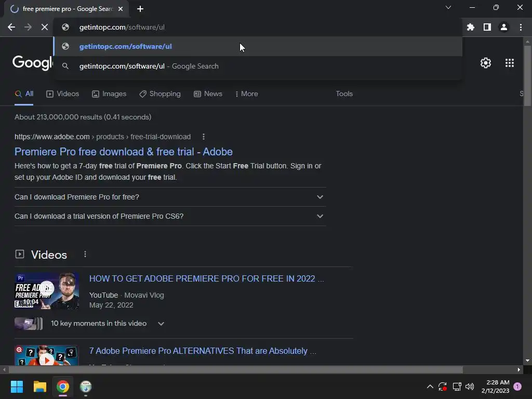Open the Google apps grid

pos(510,63)
